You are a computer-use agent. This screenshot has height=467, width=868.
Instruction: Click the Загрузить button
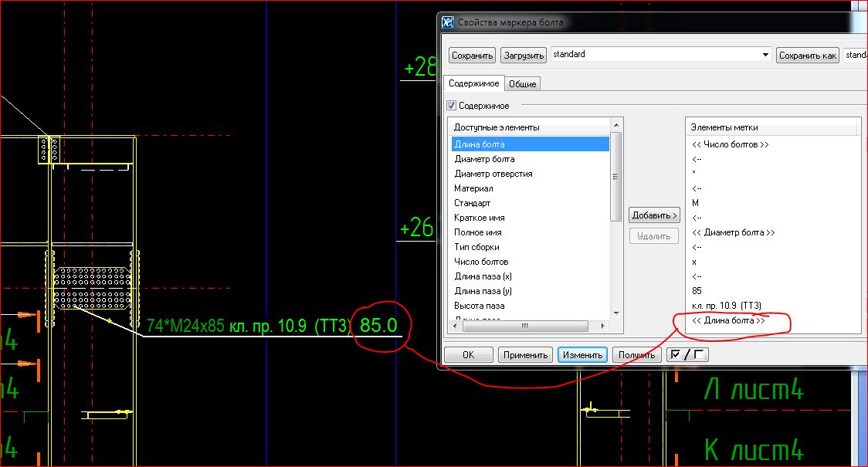pos(524,56)
